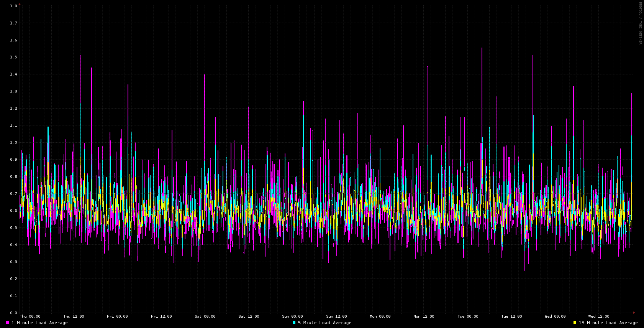Viewport: 644px width, 328px height.
Task: Click the magenta 1 Minute legend swatch
Action: [7, 323]
